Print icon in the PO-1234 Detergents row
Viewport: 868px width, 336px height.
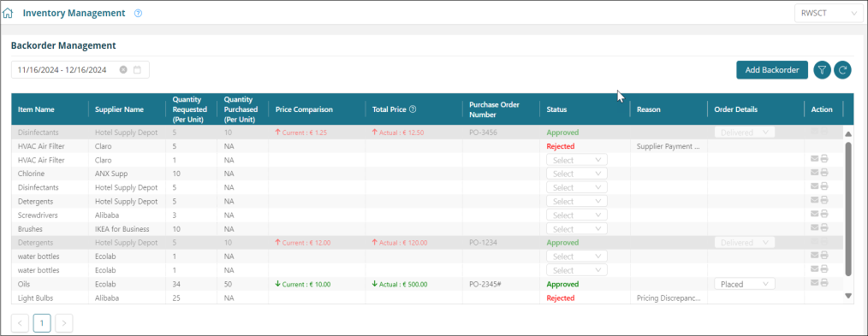click(824, 241)
